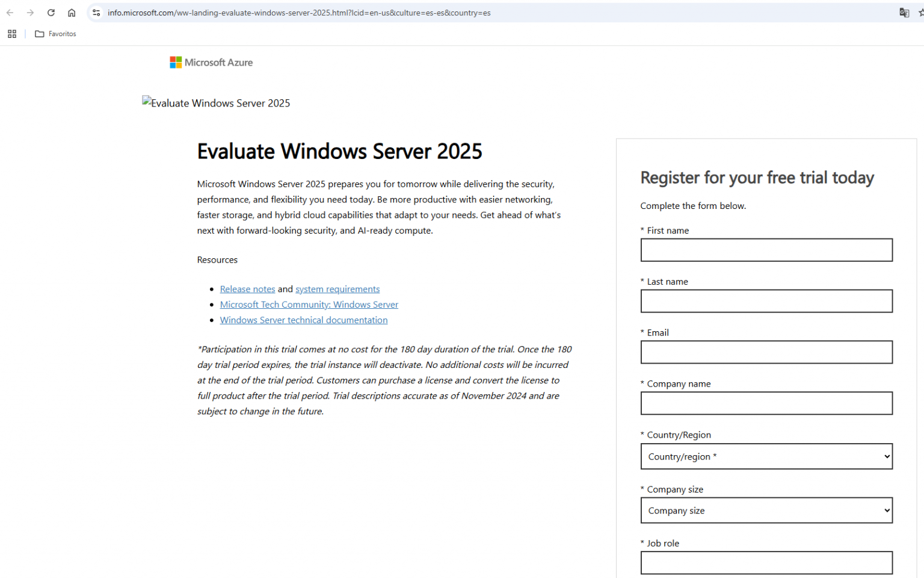Go forward to the next page

[x=30, y=13]
